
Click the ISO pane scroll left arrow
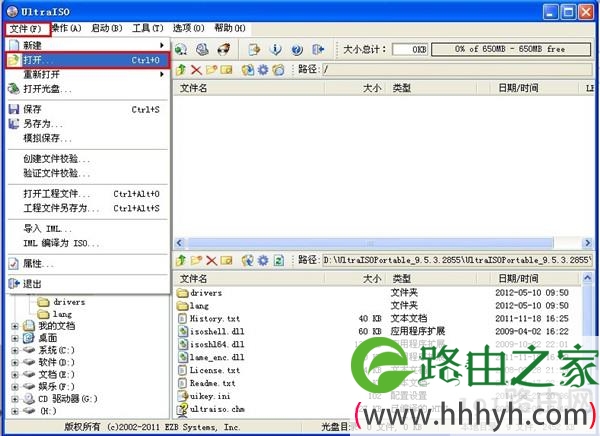coord(180,243)
